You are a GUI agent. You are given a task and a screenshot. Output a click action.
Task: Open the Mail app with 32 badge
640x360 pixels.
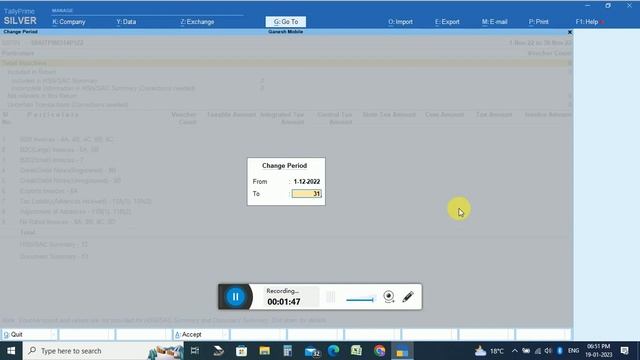(312, 351)
